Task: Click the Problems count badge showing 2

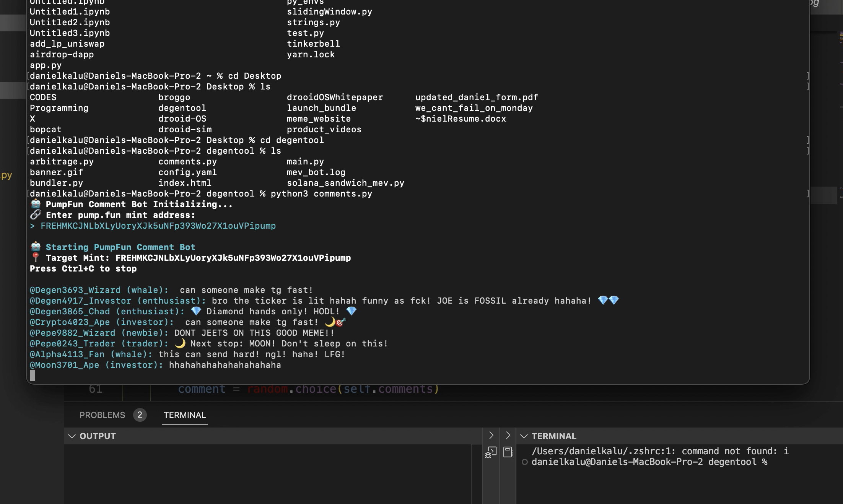Action: point(140,415)
